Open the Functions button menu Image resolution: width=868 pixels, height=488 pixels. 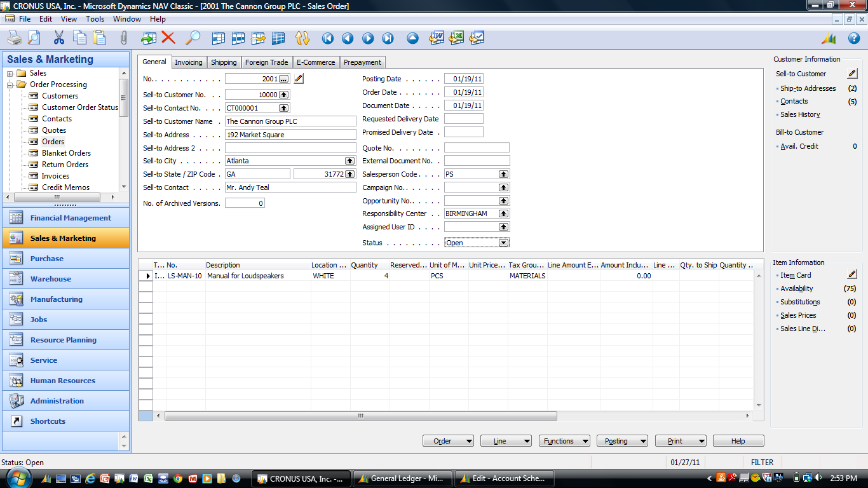(x=564, y=441)
